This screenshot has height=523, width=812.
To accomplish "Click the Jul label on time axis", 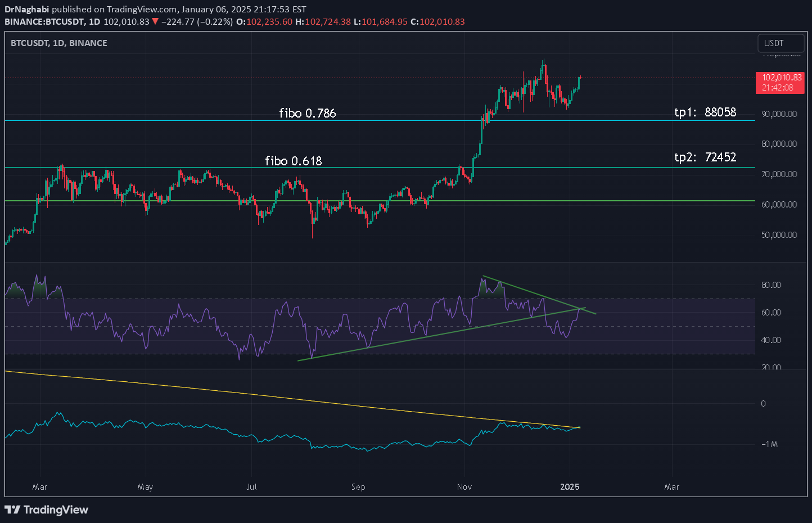I will click(251, 486).
